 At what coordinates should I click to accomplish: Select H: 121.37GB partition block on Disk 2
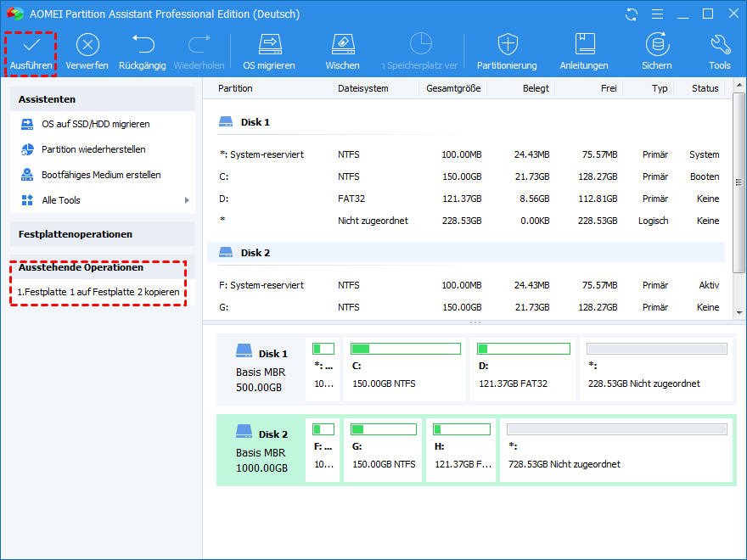click(461, 450)
